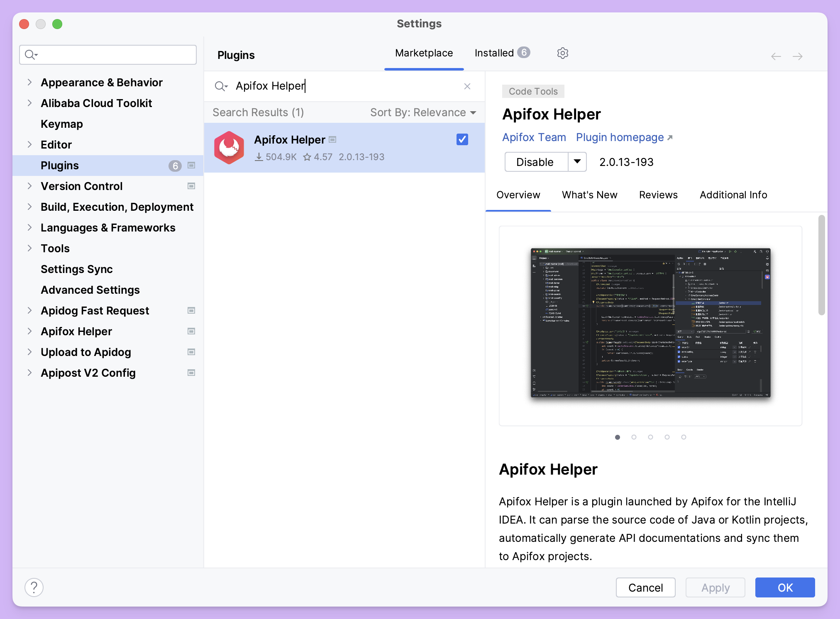Click the help question mark icon
840x619 pixels.
34,587
